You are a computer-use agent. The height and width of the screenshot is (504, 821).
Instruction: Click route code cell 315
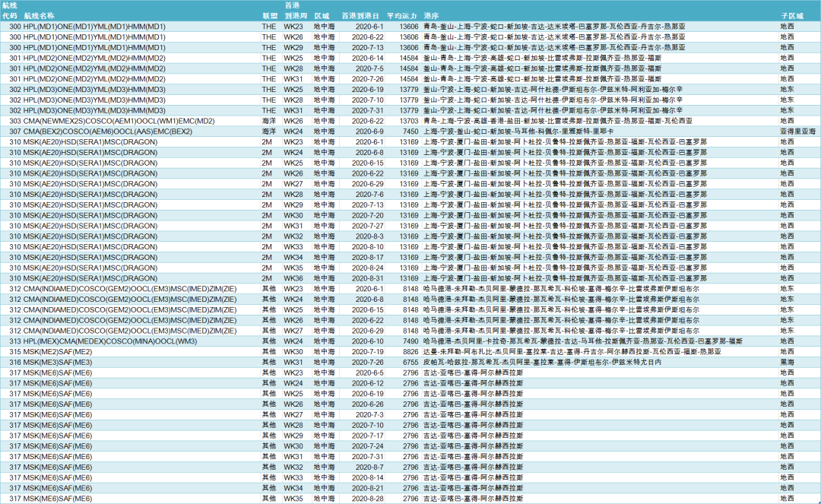coord(15,352)
